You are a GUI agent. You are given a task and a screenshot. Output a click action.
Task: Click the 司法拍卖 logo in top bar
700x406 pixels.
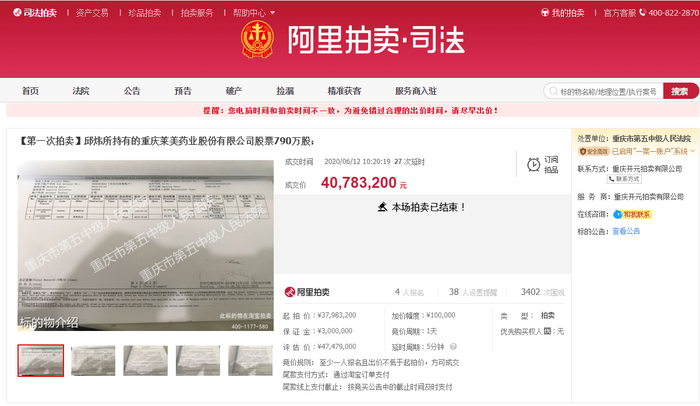coord(35,13)
